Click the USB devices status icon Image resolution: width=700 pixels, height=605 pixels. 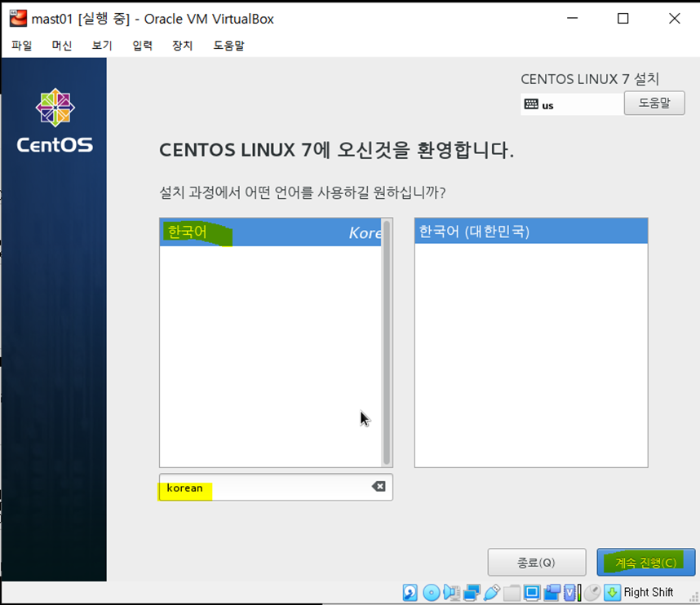point(491,593)
